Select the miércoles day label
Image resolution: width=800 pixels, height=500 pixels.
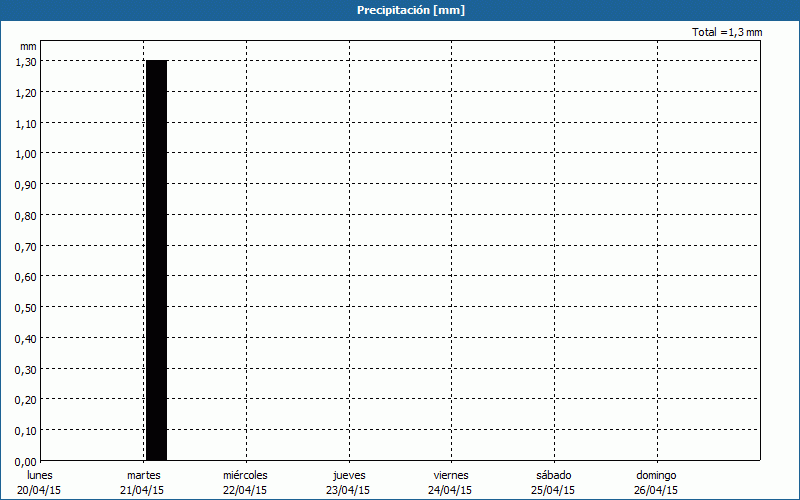(x=245, y=475)
